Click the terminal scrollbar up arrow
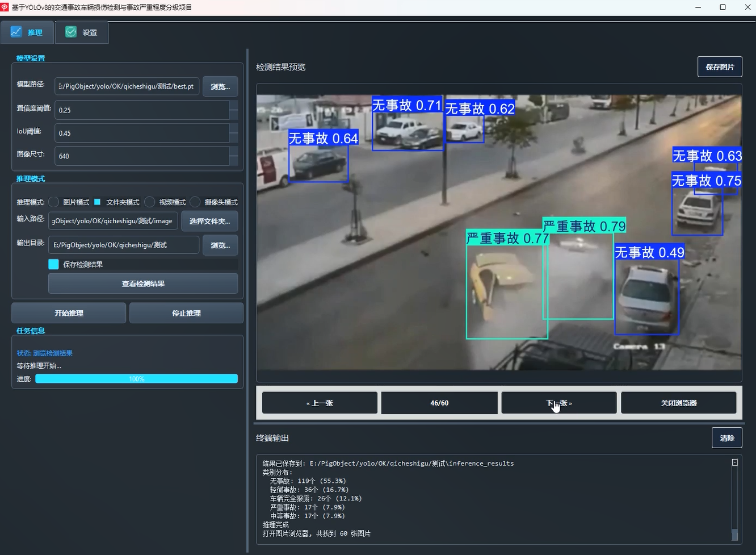Screen dimensions: 756x555 pyautogui.click(x=734, y=462)
